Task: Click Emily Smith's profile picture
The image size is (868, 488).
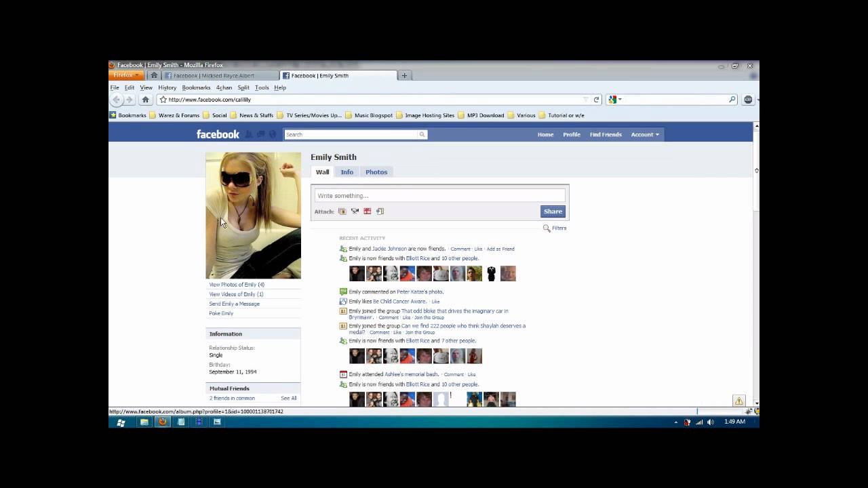Action: (x=253, y=216)
